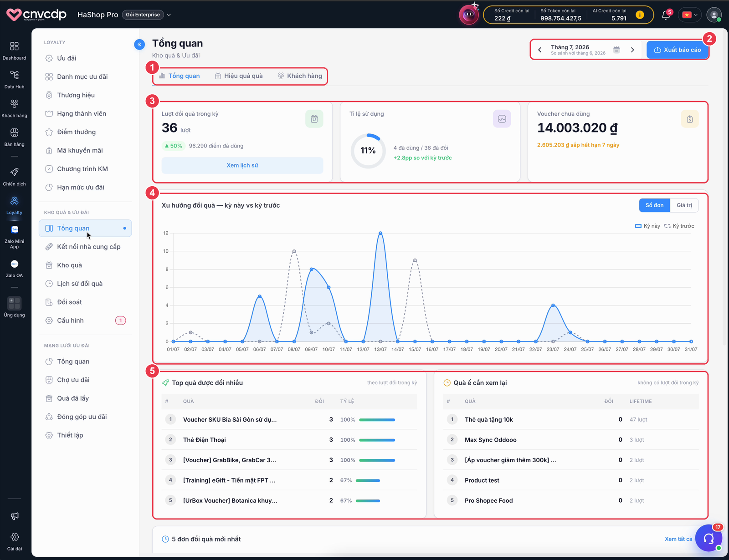The image size is (729, 560).
Task: Open Đối soát in sidebar
Action: click(x=85, y=302)
